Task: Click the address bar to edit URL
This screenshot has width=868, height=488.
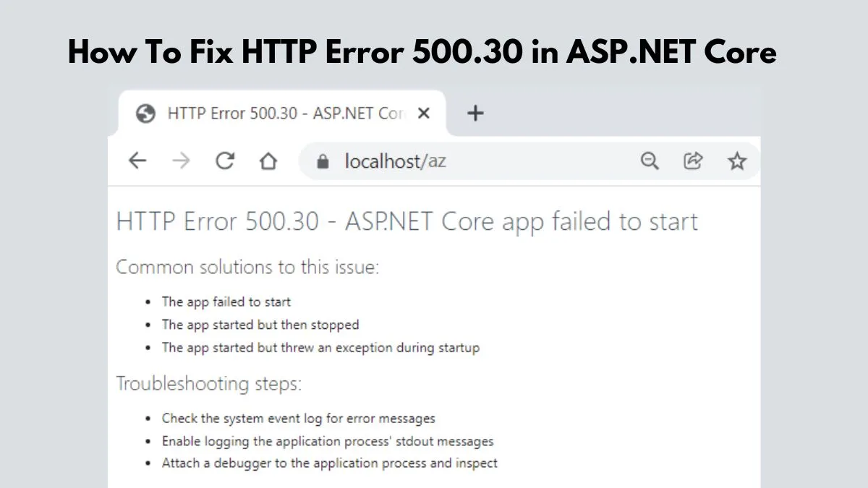Action: (506, 160)
